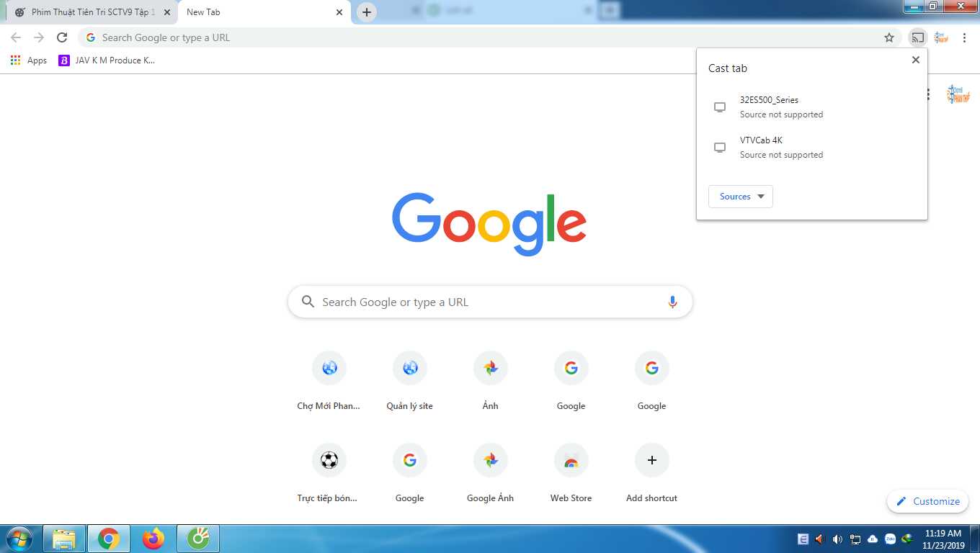Open the Google Ảnh shortcut
Image resolution: width=980 pixels, height=553 pixels.
click(490, 475)
